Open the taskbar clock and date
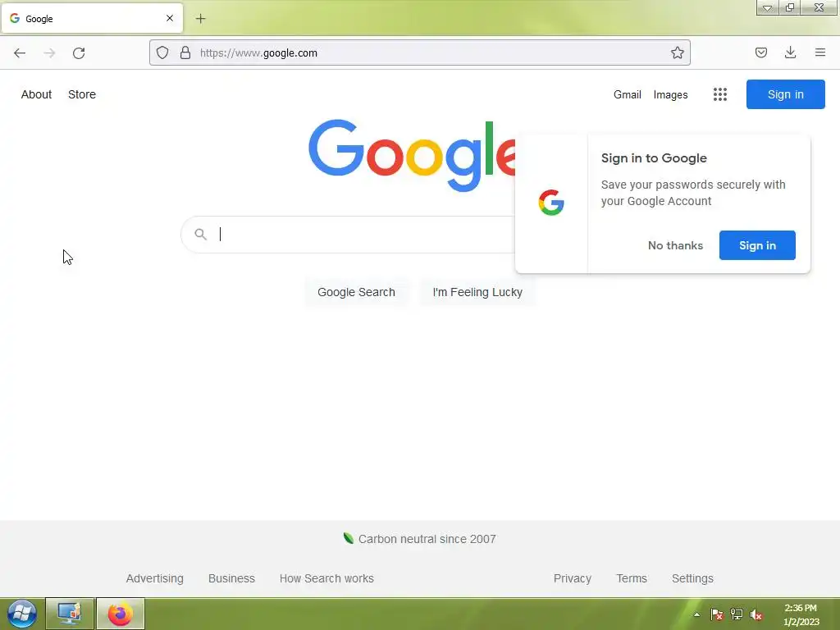 point(801,614)
